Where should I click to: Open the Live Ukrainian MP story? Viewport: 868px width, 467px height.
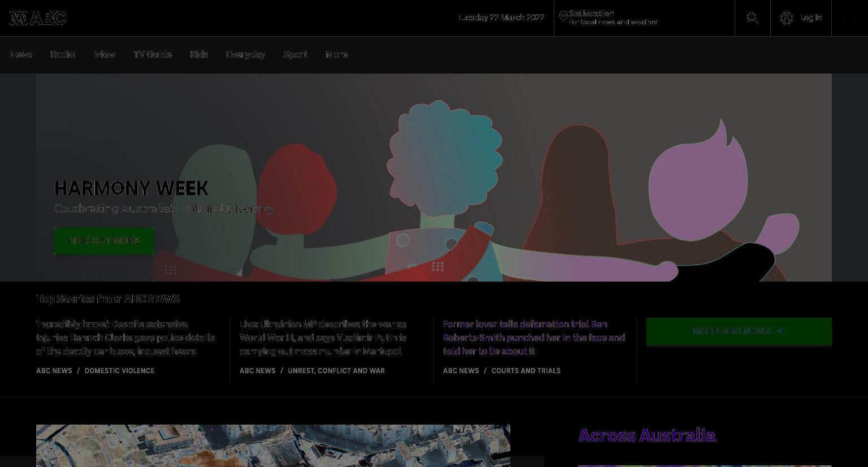coord(323,338)
